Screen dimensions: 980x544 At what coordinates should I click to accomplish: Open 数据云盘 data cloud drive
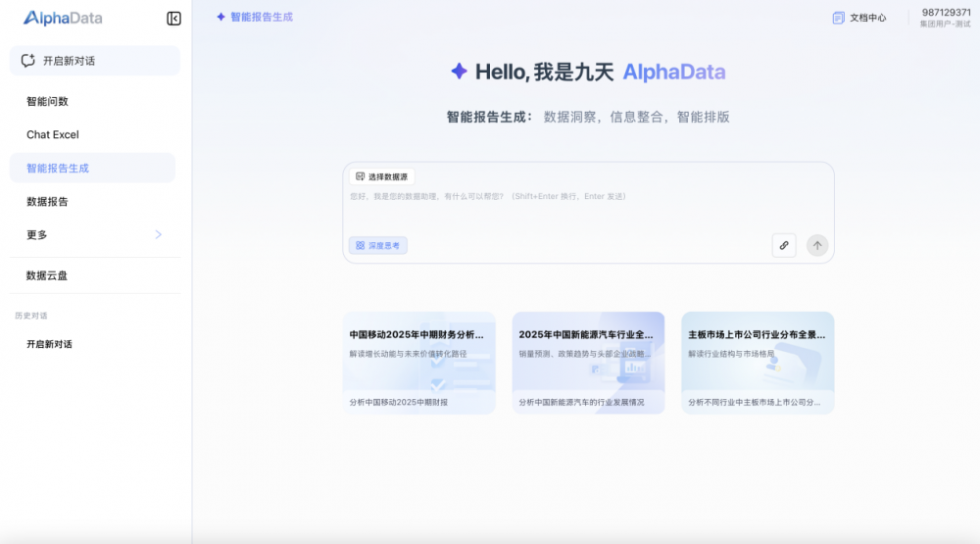pyautogui.click(x=47, y=275)
